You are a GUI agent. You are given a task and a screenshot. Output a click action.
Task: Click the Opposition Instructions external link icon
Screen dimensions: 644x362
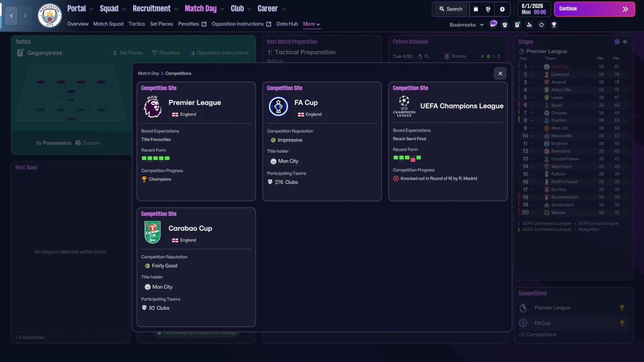269,24
